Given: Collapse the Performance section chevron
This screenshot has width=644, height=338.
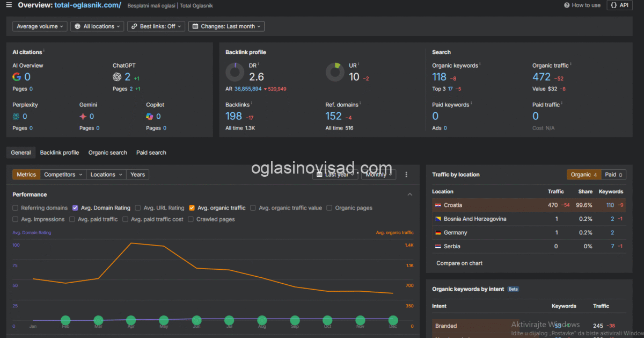Looking at the screenshot, I should 410,195.
